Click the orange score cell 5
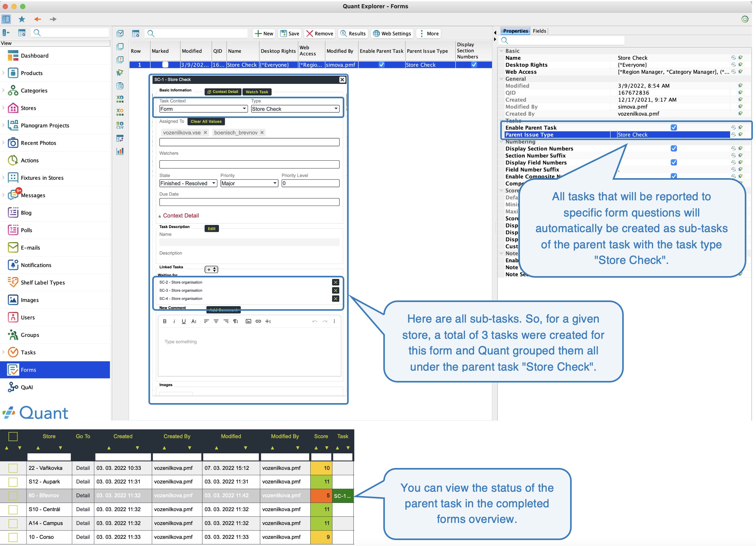Image resolution: width=756 pixels, height=546 pixels. pyautogui.click(x=321, y=495)
